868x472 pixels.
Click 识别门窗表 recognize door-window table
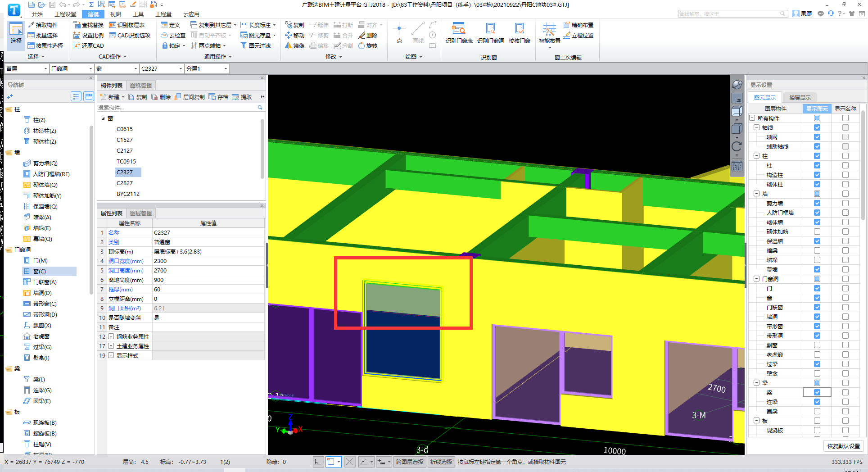click(459, 33)
